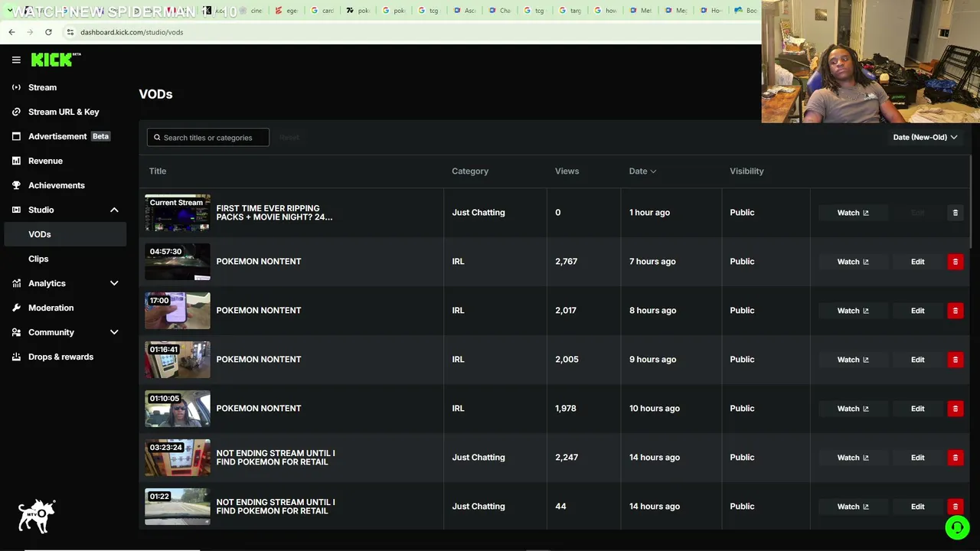Open the hamburger sidebar menu
The height and width of the screenshot is (551, 980).
click(16, 60)
